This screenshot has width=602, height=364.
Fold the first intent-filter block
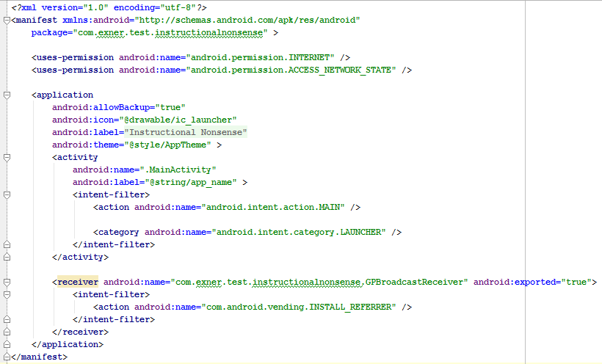6,195
